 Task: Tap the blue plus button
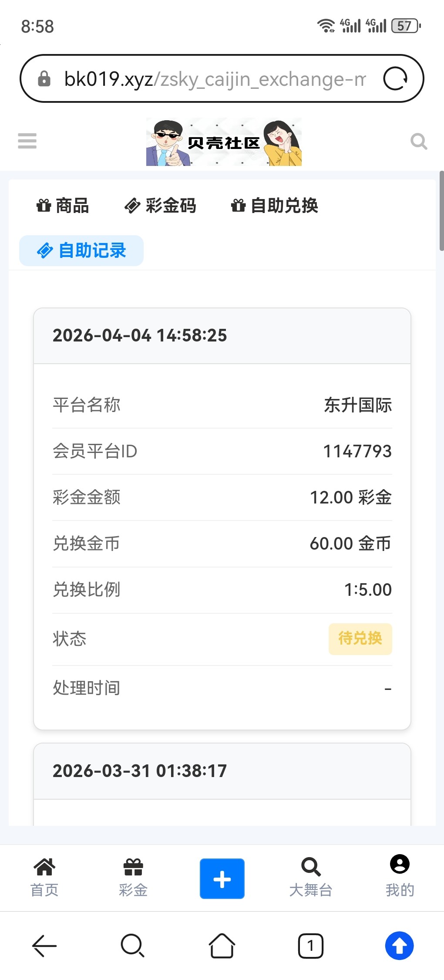coord(222,879)
